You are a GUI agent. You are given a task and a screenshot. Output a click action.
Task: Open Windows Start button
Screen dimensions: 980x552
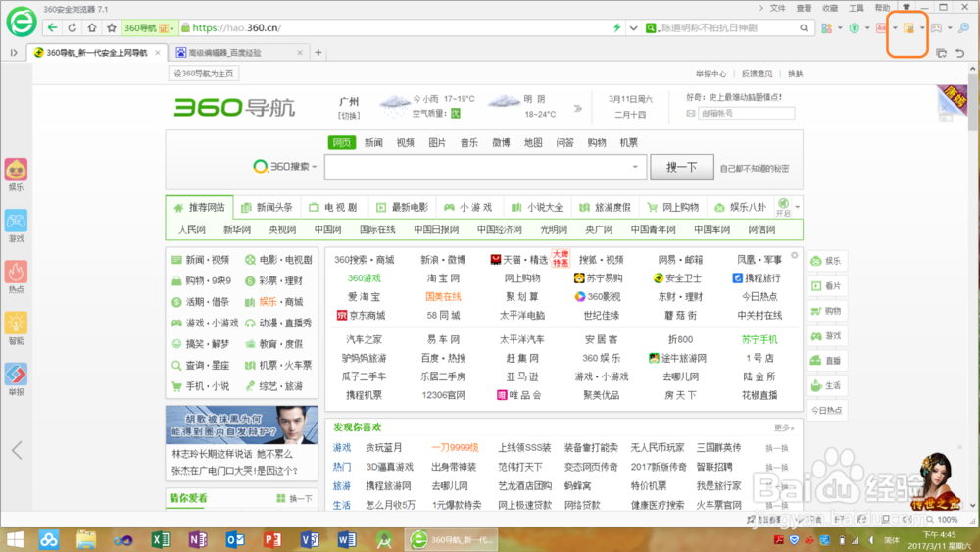click(x=14, y=539)
